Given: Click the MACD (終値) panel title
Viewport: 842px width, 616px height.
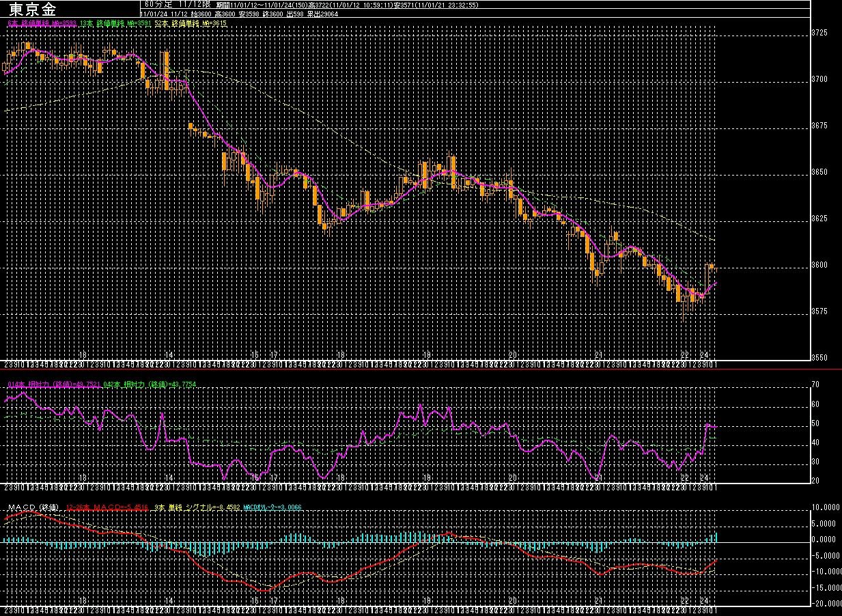Looking at the screenshot, I should 33,507.
